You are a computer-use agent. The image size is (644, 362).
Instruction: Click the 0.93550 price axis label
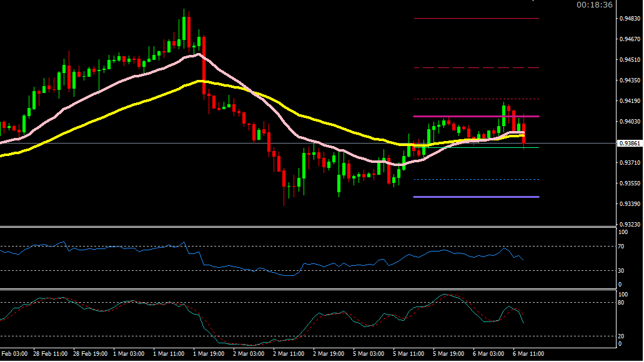tap(630, 183)
